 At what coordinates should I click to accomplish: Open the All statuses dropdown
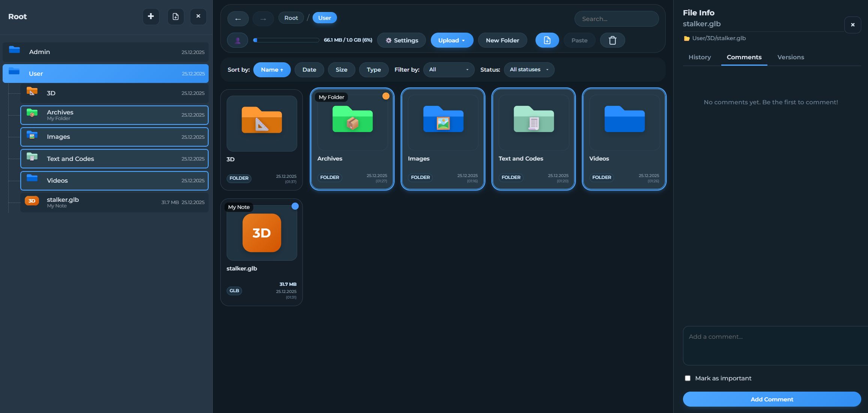pos(529,70)
